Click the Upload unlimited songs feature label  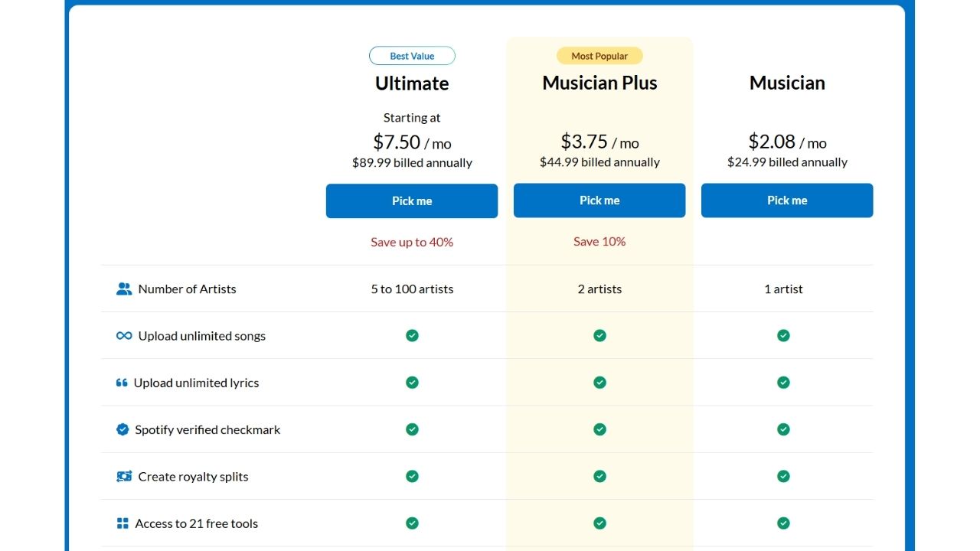(x=201, y=336)
